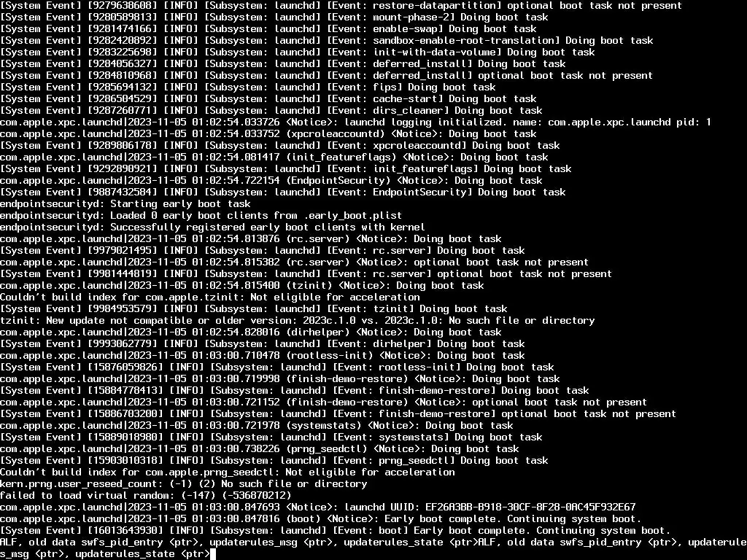Screen dimensions: 747x560
Task: Click 'Successfully registered early boot clients' line
Action: 212,227
